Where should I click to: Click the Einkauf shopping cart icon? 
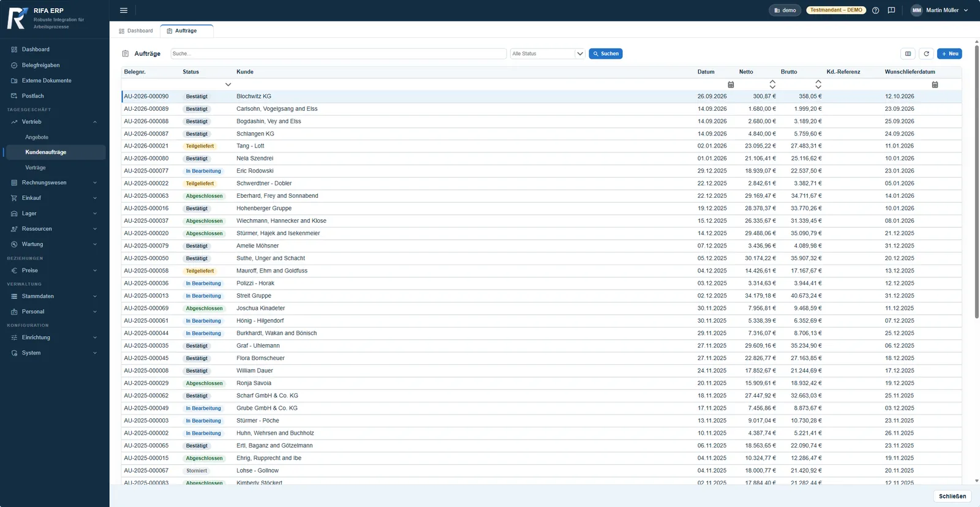pyautogui.click(x=14, y=198)
